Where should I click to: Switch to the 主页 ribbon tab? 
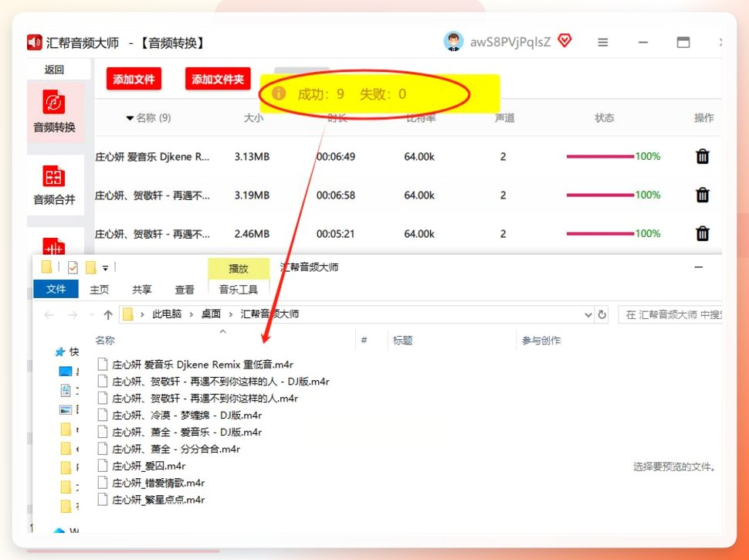pyautogui.click(x=100, y=290)
